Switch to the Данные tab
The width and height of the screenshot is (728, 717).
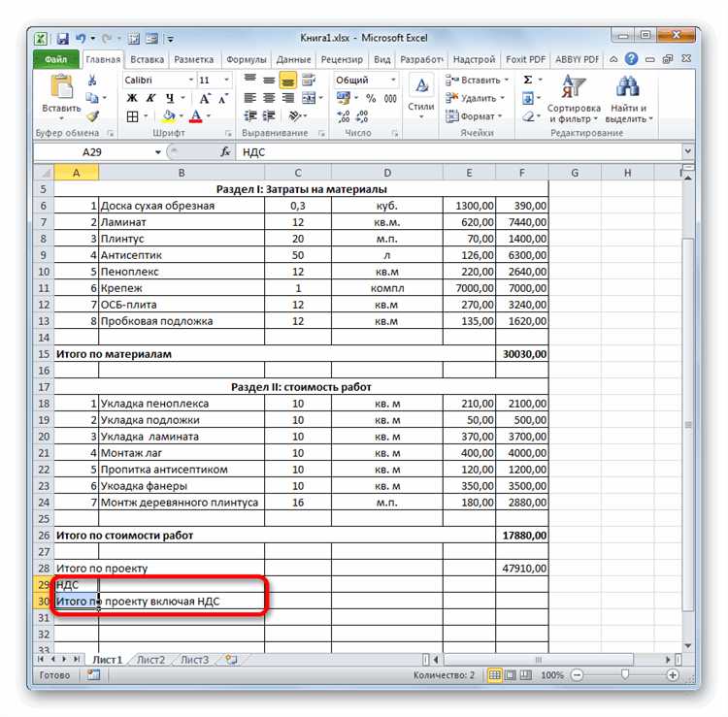(293, 59)
